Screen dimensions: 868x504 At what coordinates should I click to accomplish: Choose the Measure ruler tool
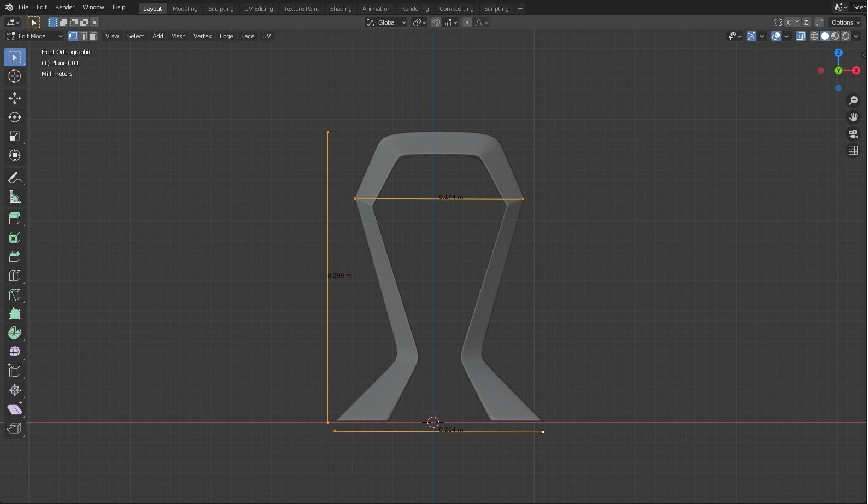click(15, 197)
